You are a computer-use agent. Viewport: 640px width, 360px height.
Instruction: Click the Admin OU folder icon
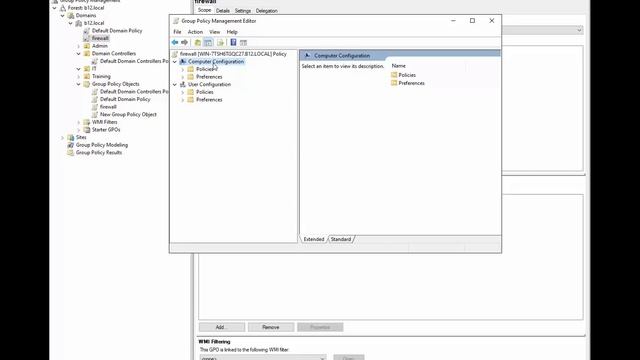87,46
